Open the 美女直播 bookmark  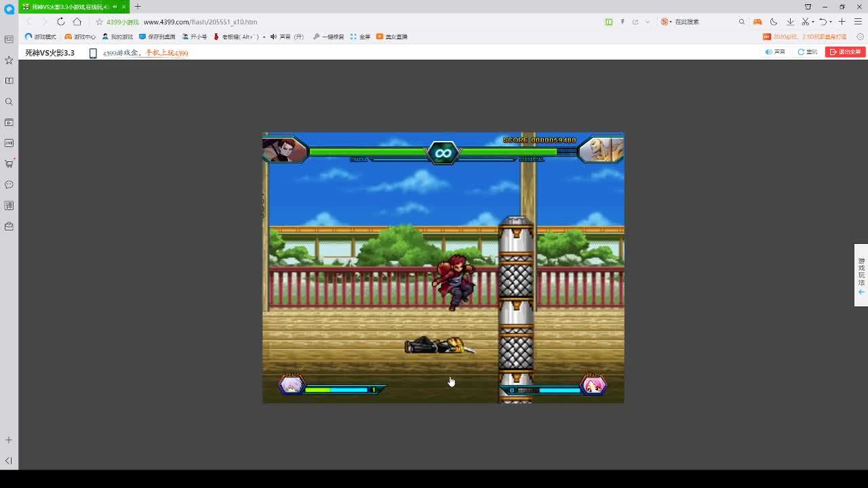tap(391, 37)
